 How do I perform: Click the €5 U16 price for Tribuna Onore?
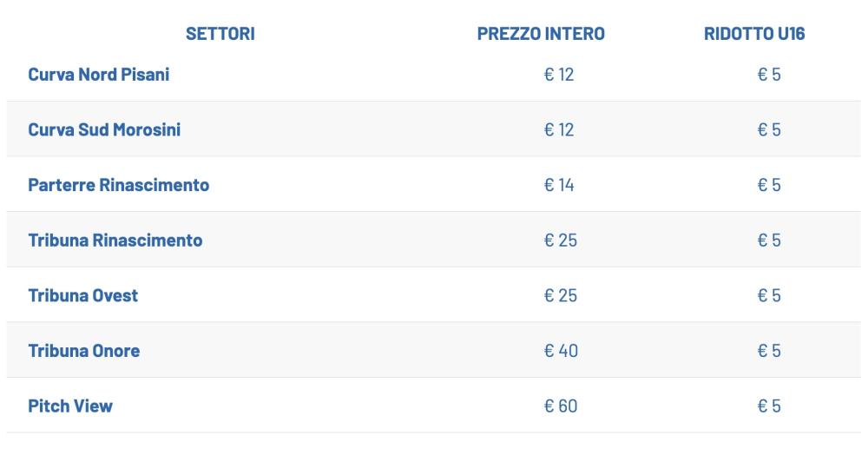769,351
